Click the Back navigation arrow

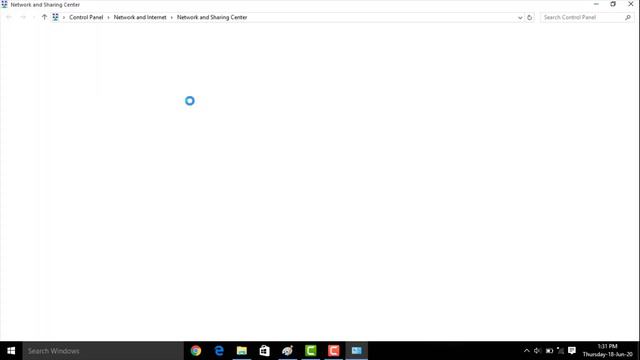pos(9,17)
